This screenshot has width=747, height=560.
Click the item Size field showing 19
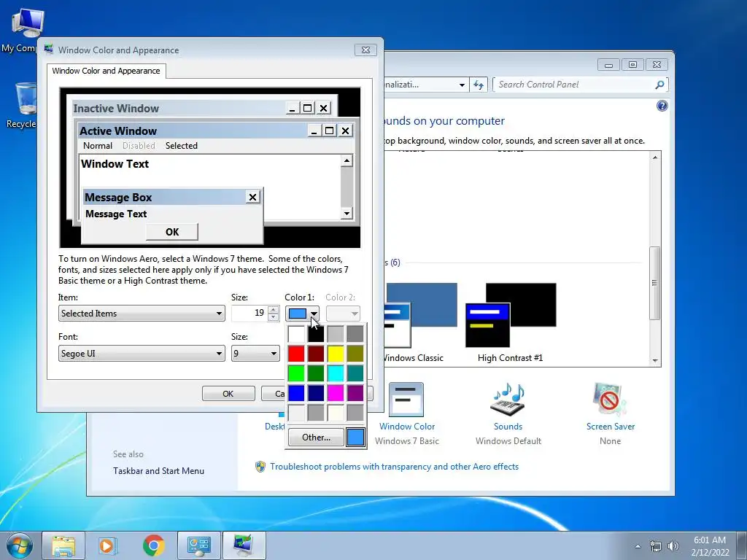[x=249, y=313]
